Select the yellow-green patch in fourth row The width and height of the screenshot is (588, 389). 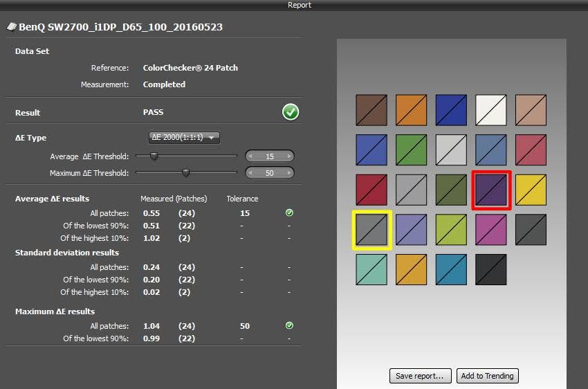pyautogui.click(x=451, y=230)
